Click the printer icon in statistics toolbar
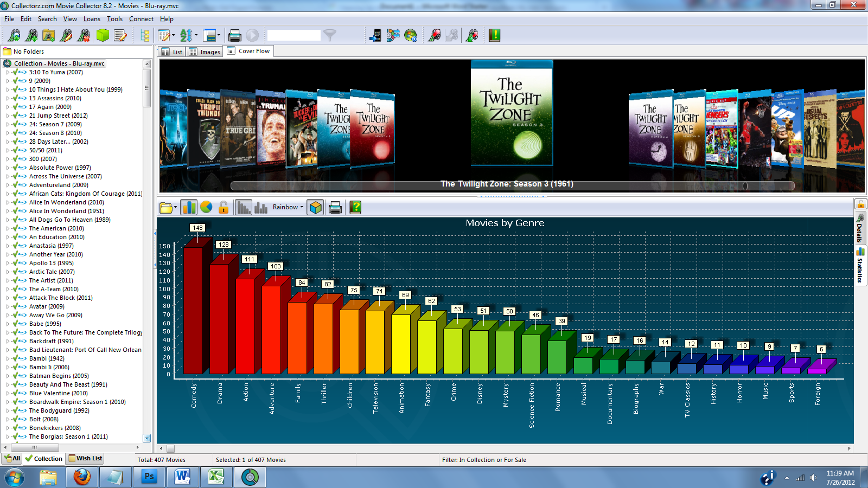The width and height of the screenshot is (868, 488). coord(335,207)
